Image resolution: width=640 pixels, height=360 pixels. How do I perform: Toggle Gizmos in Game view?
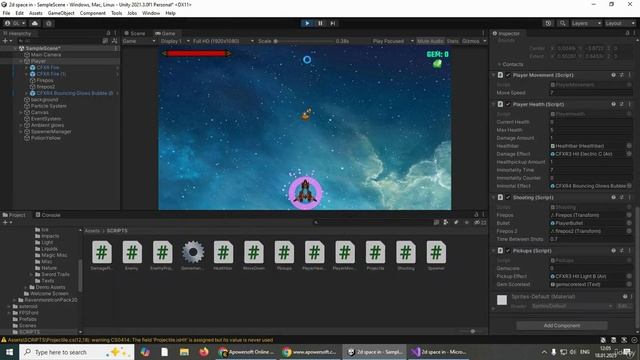click(x=471, y=41)
